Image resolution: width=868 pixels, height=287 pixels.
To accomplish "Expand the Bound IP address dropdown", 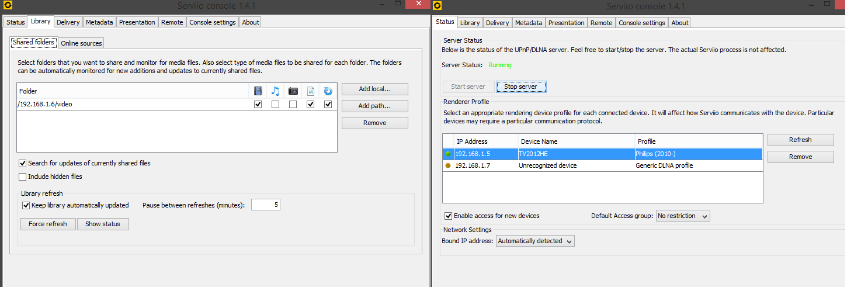I will (x=534, y=241).
